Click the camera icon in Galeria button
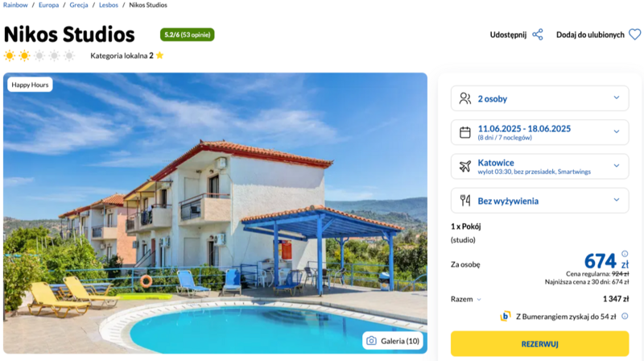The image size is (644, 361). point(371,341)
